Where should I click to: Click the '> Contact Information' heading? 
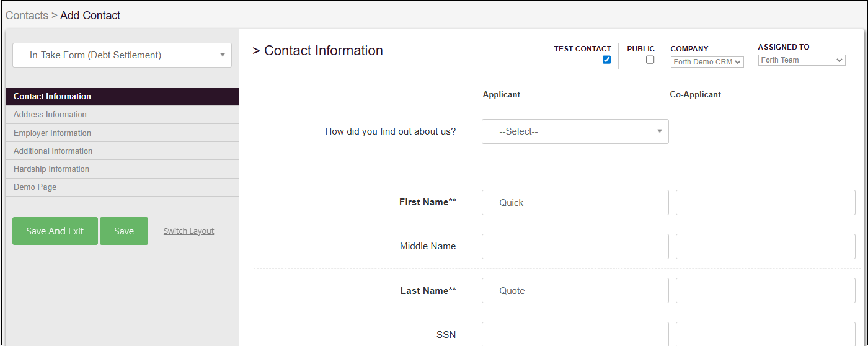(317, 51)
